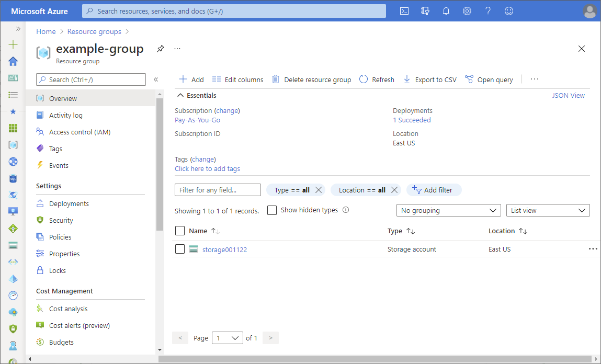The width and height of the screenshot is (601, 364).
Task: Remove the Type == all filter
Action: coord(319,190)
